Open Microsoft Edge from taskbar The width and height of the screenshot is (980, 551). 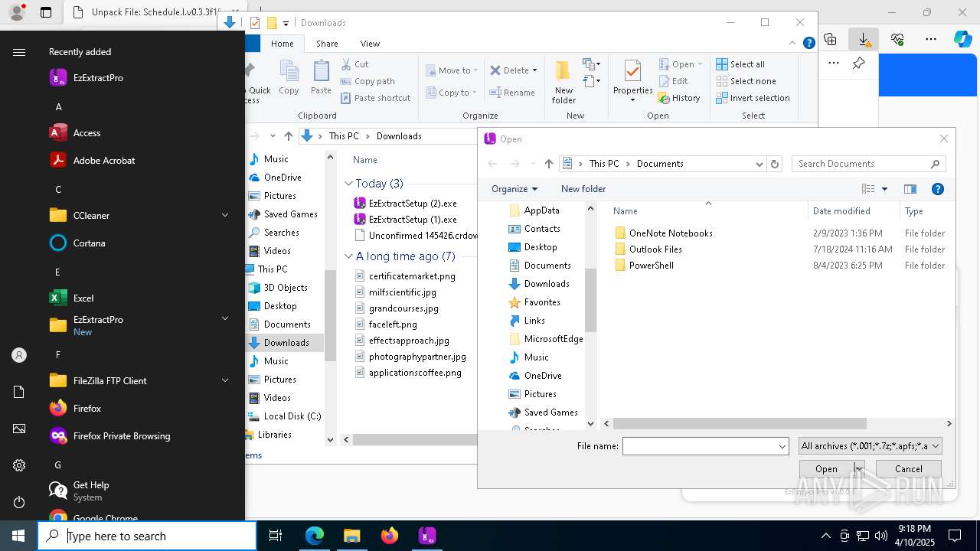pyautogui.click(x=315, y=536)
